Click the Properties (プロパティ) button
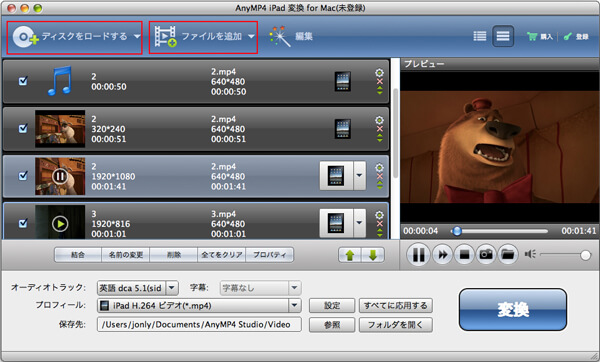Viewport: 600px width, 362px height. coord(269,255)
